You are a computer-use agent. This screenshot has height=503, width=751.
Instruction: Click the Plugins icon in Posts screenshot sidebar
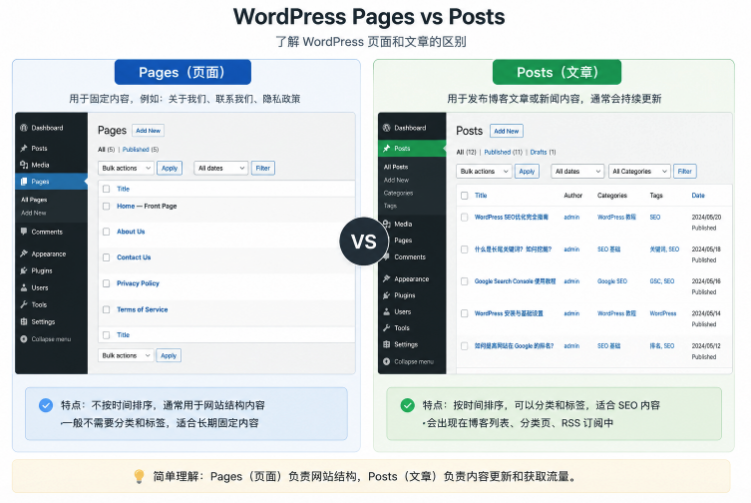[x=387, y=296]
